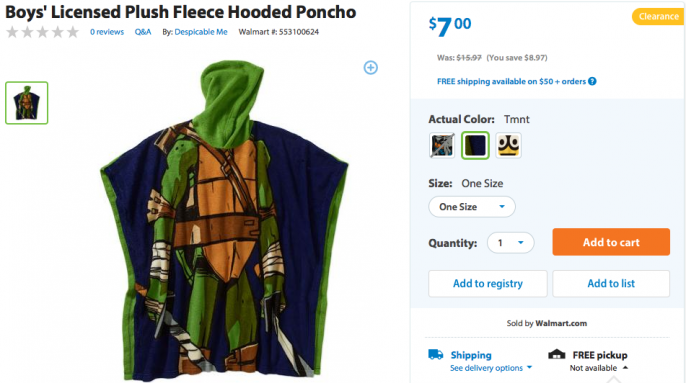Click the Clearance badge
Screen dimensions: 686x383
tap(658, 17)
